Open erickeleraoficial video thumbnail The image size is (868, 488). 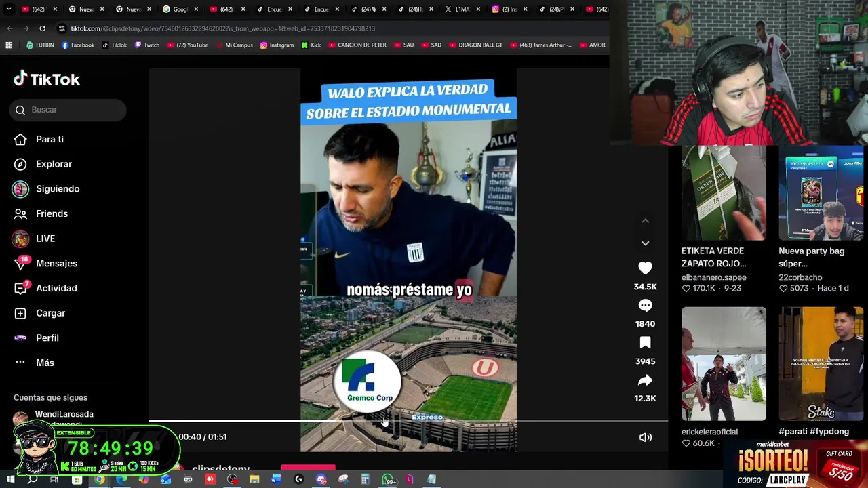724,364
